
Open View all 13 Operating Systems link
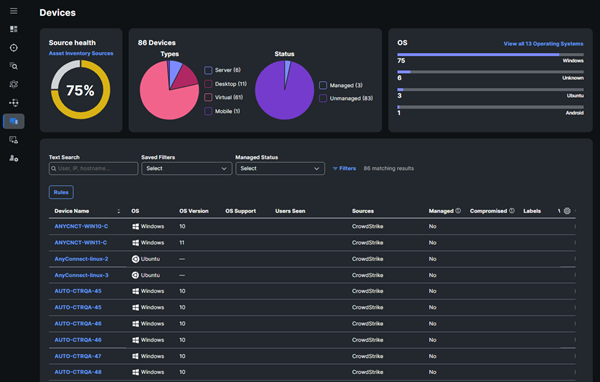pos(543,44)
